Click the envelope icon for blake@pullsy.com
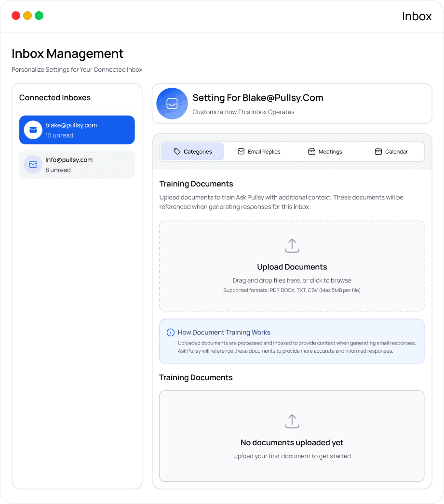The width and height of the screenshot is (444, 504). pyautogui.click(x=33, y=130)
